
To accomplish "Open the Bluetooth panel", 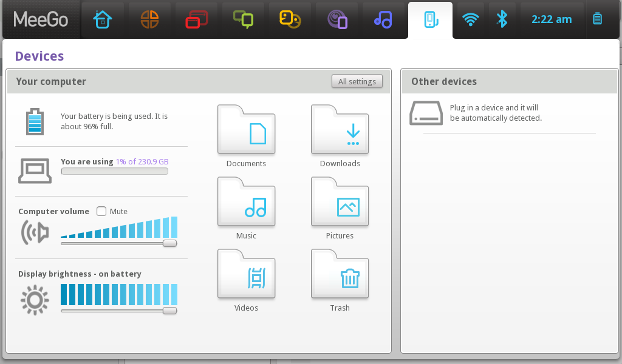I will point(502,19).
